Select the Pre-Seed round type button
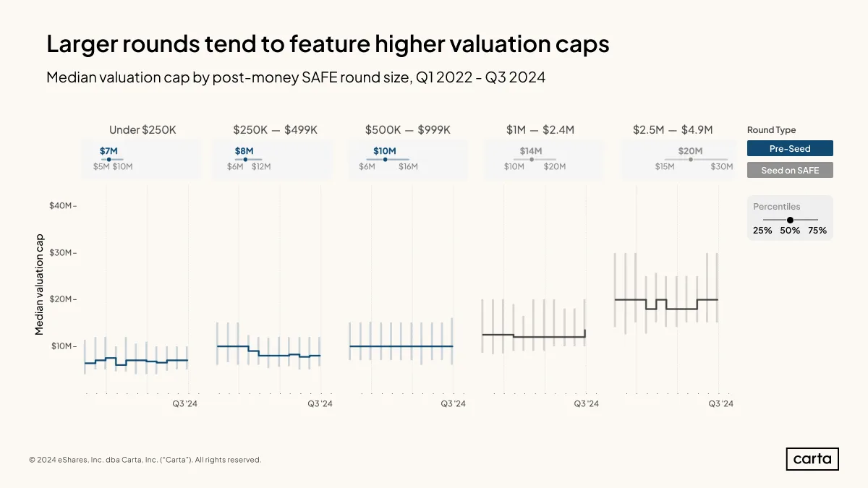This screenshot has width=868, height=488. click(x=790, y=148)
